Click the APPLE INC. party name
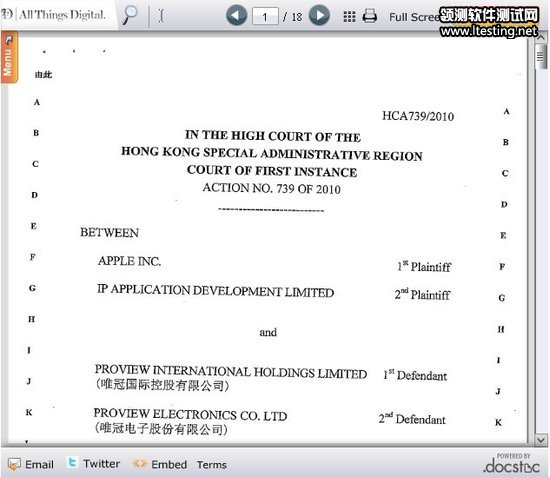Viewport: 550px width, 477px height. click(129, 261)
